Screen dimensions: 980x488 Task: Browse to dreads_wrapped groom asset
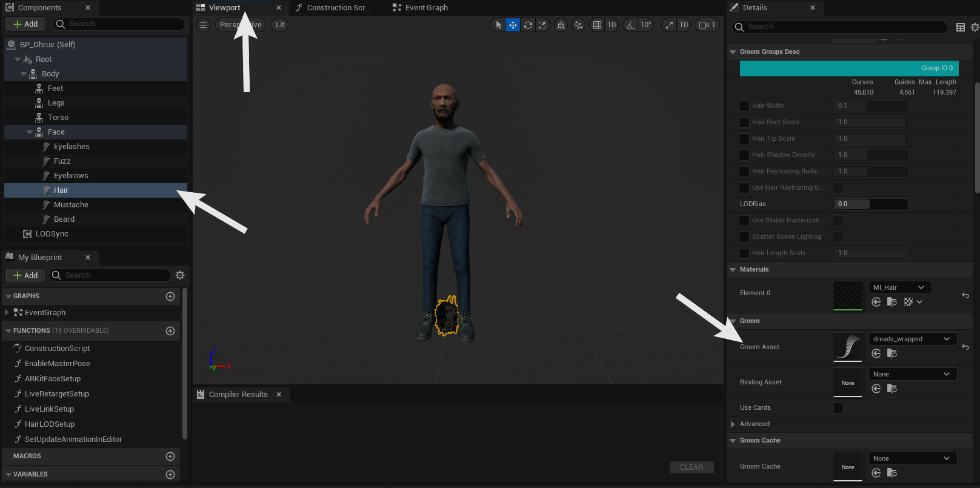coord(892,353)
